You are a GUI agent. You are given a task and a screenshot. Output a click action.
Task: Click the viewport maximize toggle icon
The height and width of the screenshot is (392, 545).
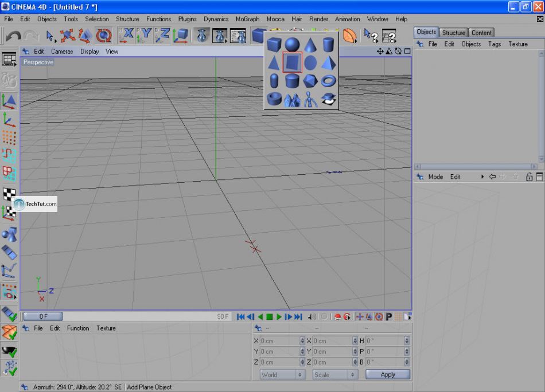pos(407,52)
